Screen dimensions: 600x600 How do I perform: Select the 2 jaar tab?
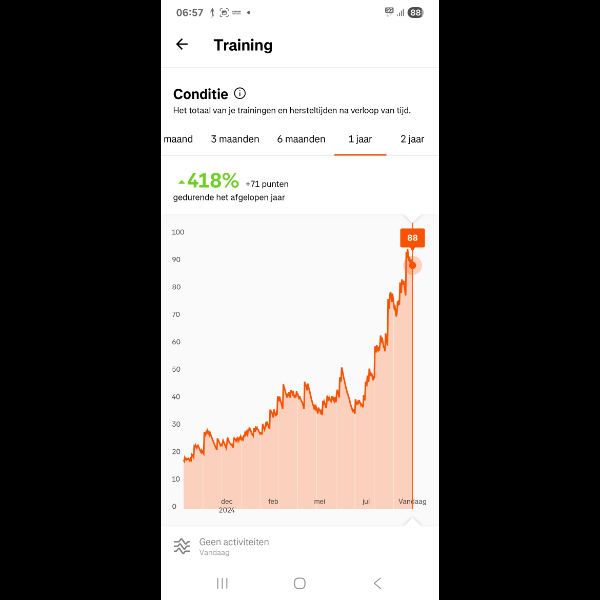coord(412,139)
